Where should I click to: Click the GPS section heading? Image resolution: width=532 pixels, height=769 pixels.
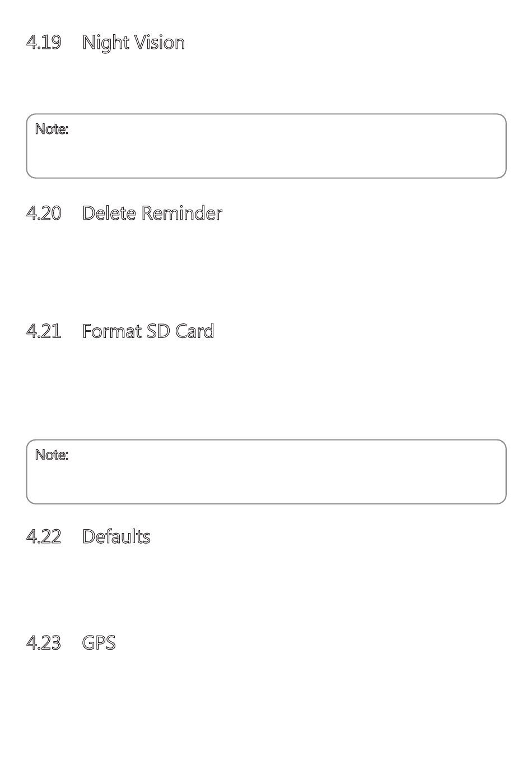[99, 642]
